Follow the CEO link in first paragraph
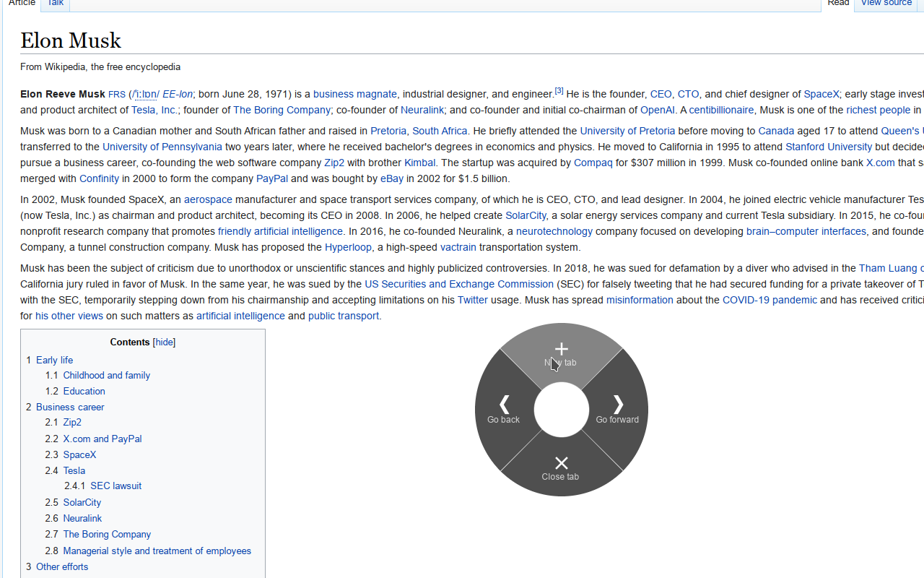924x578 pixels. 661,94
